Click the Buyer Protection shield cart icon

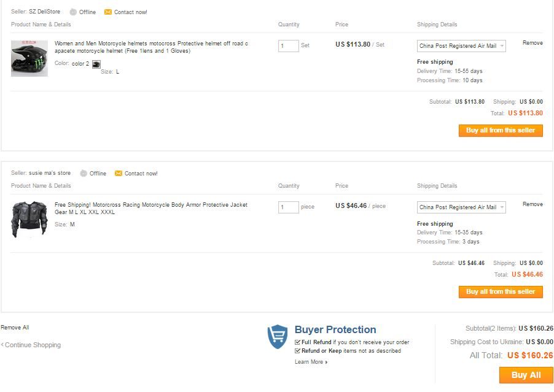(x=278, y=337)
